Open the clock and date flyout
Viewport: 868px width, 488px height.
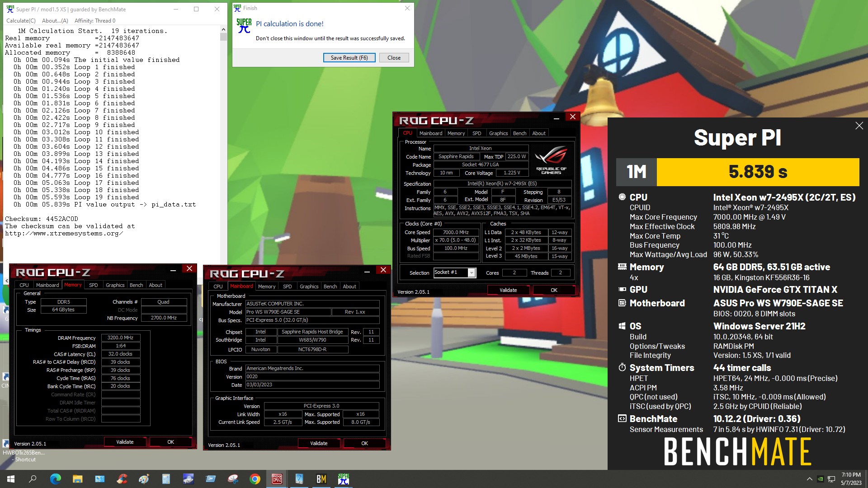click(x=851, y=479)
